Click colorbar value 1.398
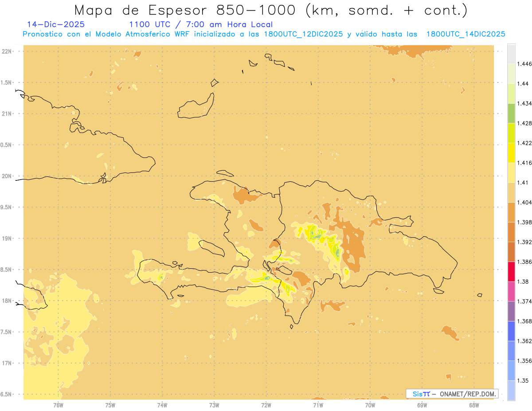This screenshot has height=411, width=532. point(524,222)
